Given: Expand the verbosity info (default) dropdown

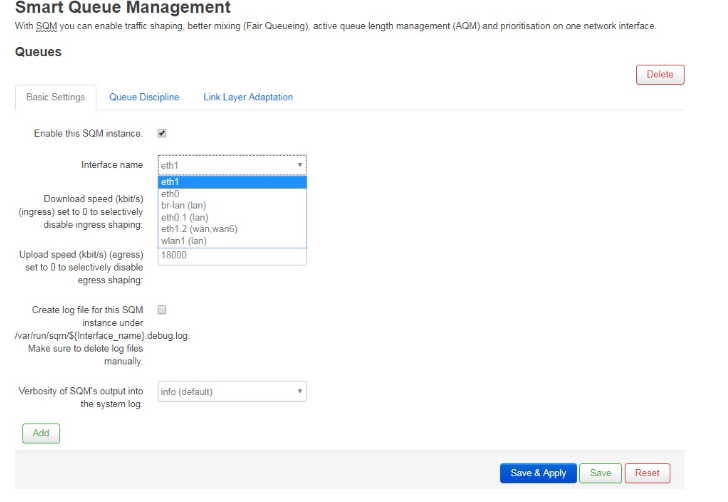Looking at the screenshot, I should coord(232,391).
